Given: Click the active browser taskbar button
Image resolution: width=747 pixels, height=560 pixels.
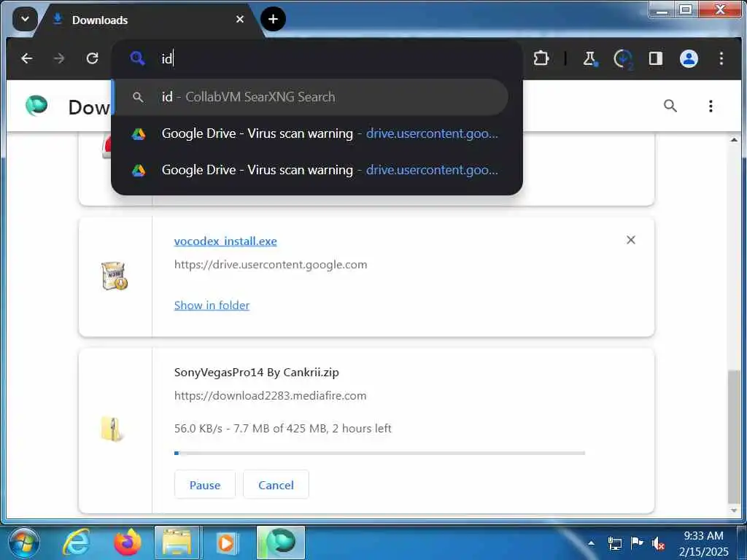Looking at the screenshot, I should [x=281, y=542].
